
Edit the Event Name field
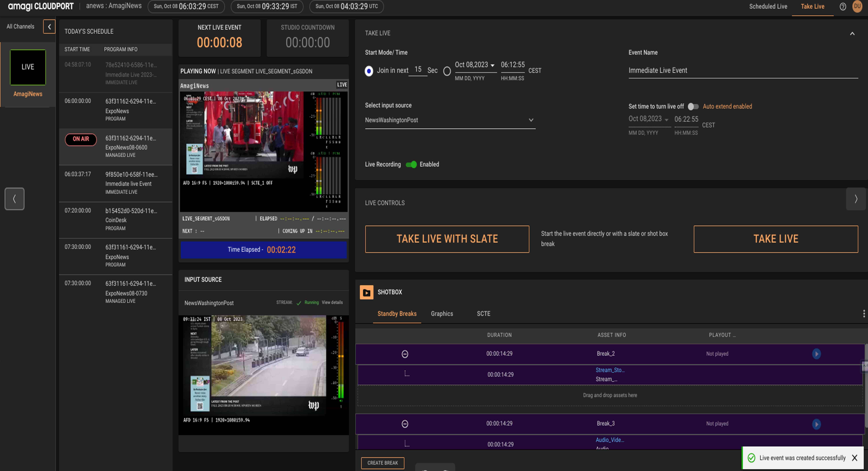click(743, 71)
